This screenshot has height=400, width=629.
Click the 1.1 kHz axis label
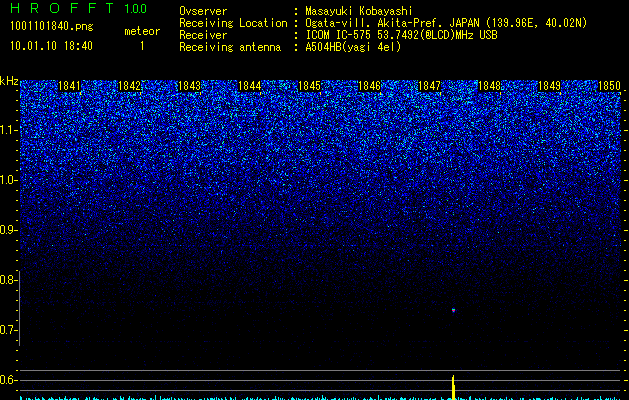[8, 130]
